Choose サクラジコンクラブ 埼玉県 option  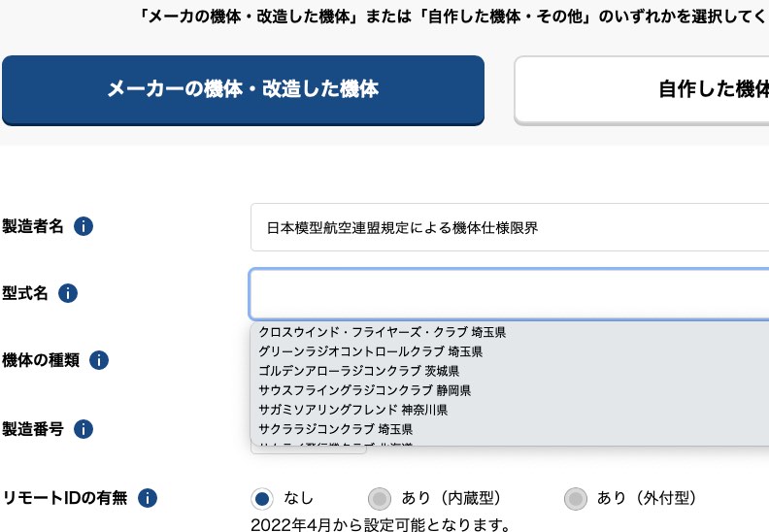tap(336, 429)
